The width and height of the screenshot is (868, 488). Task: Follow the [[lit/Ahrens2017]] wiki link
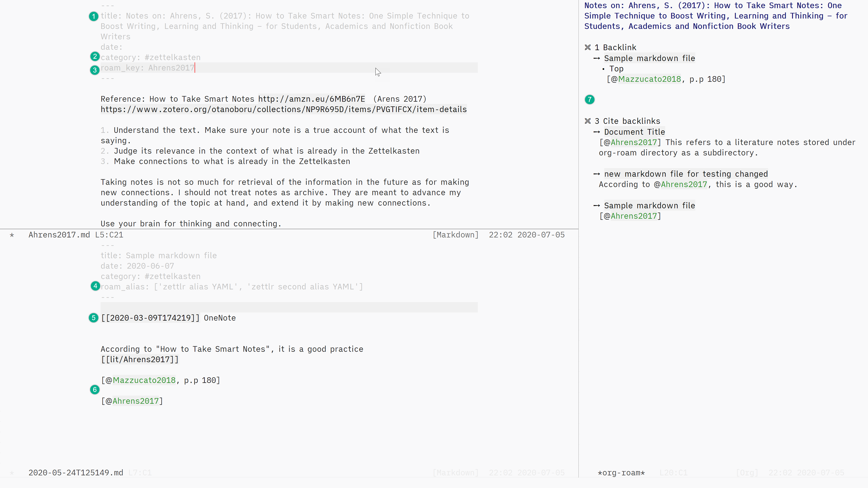139,359
